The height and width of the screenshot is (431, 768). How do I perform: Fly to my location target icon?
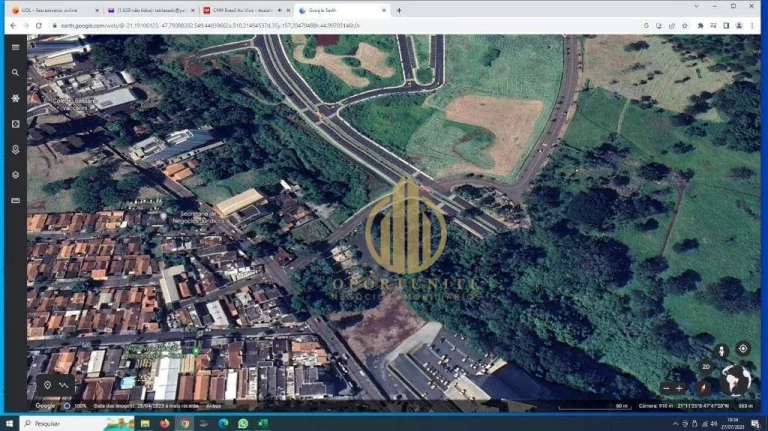[743, 349]
